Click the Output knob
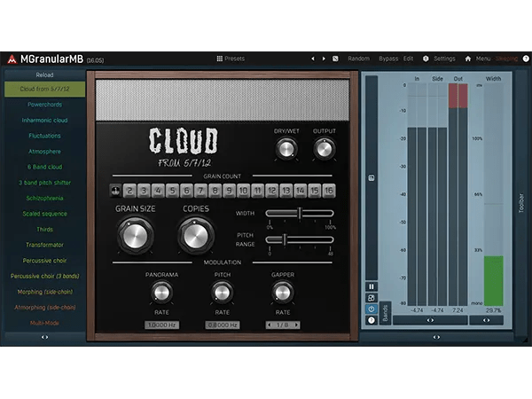This screenshot has width=532, height=399. [x=324, y=149]
